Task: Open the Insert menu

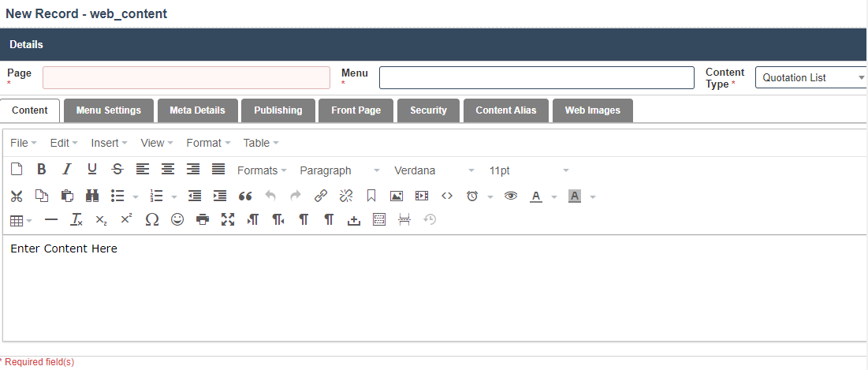Action: tap(109, 143)
